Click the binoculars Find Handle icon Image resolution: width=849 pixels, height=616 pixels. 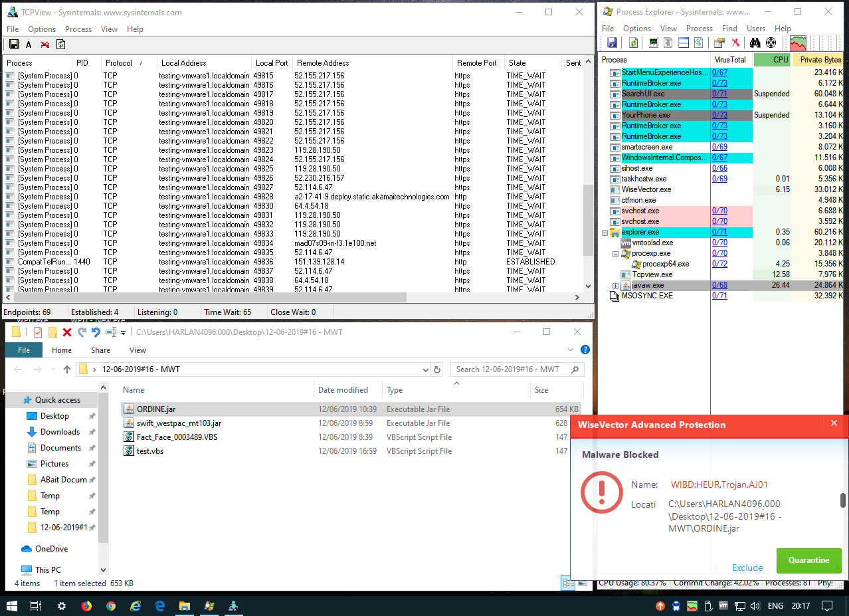point(755,43)
